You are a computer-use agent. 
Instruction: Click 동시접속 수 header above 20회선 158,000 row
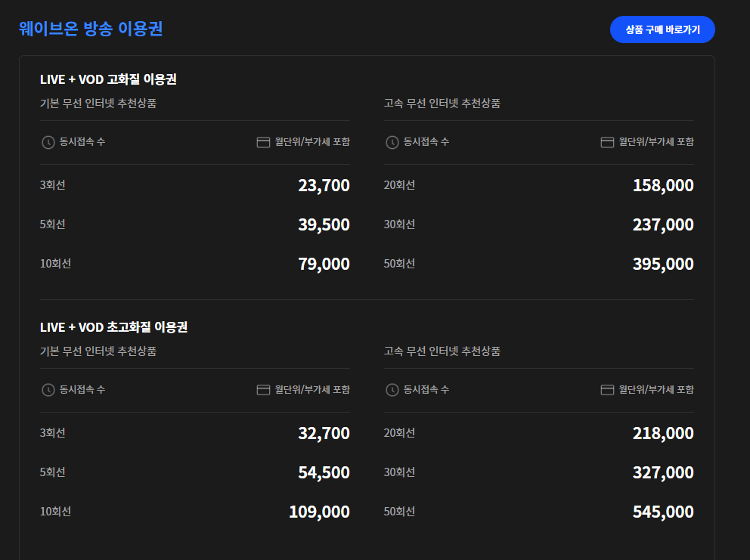point(426,141)
